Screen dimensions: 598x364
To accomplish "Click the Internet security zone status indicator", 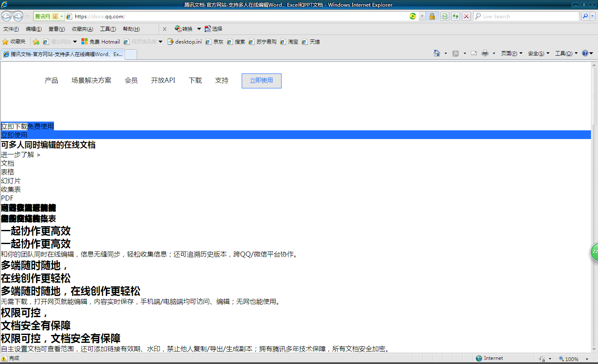I will click(489, 358).
